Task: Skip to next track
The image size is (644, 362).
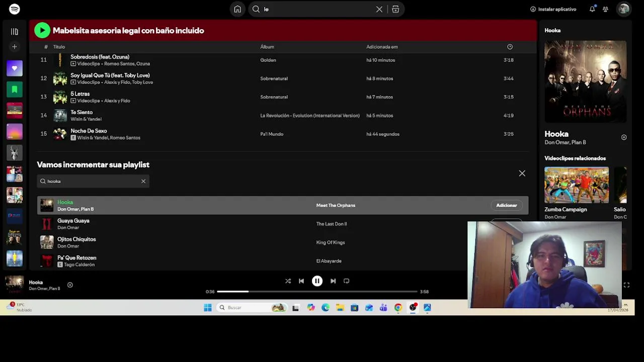Action: [x=333, y=281]
